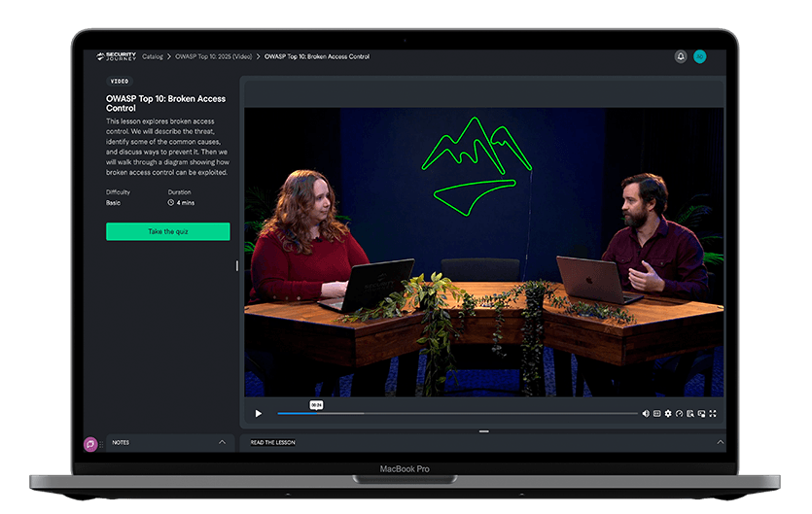Expand the Notes panel chevron
Viewport: 812px width, 514px height.
[222, 442]
